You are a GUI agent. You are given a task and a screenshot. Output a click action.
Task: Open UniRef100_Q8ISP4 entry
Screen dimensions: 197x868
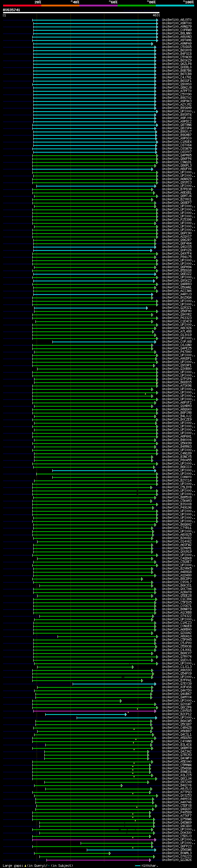pos(177,128)
